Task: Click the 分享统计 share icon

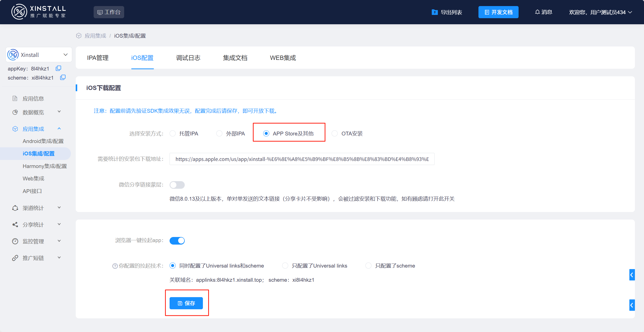Action: [15, 224]
